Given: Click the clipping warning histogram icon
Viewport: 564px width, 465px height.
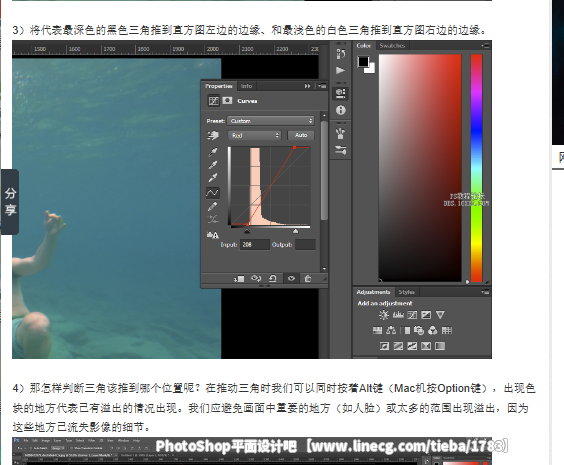Looking at the screenshot, I should 213,235.
